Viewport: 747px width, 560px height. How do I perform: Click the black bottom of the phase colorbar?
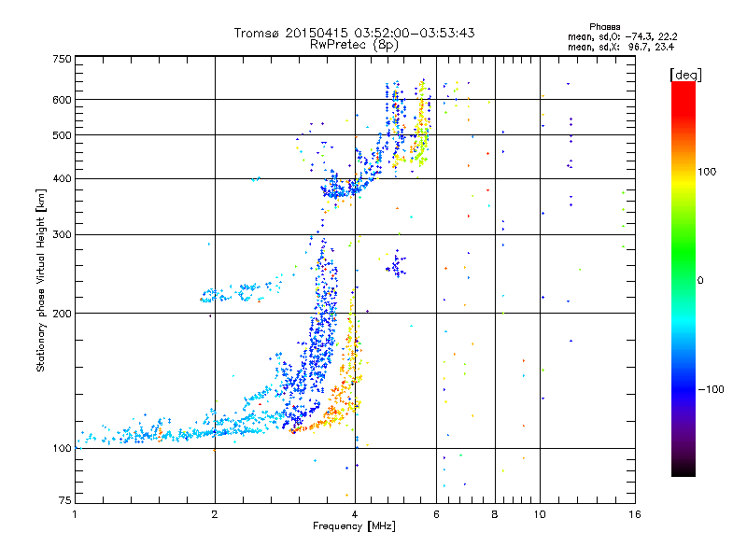click(x=684, y=469)
